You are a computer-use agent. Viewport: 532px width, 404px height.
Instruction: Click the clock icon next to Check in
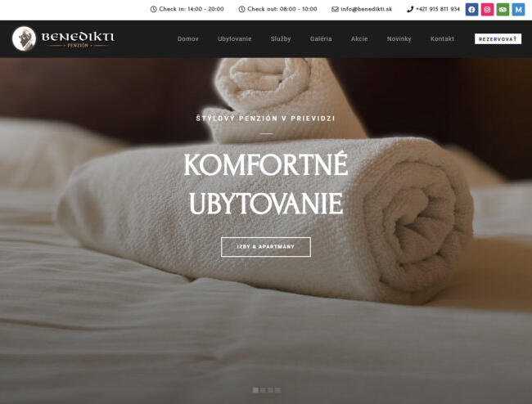click(x=153, y=9)
